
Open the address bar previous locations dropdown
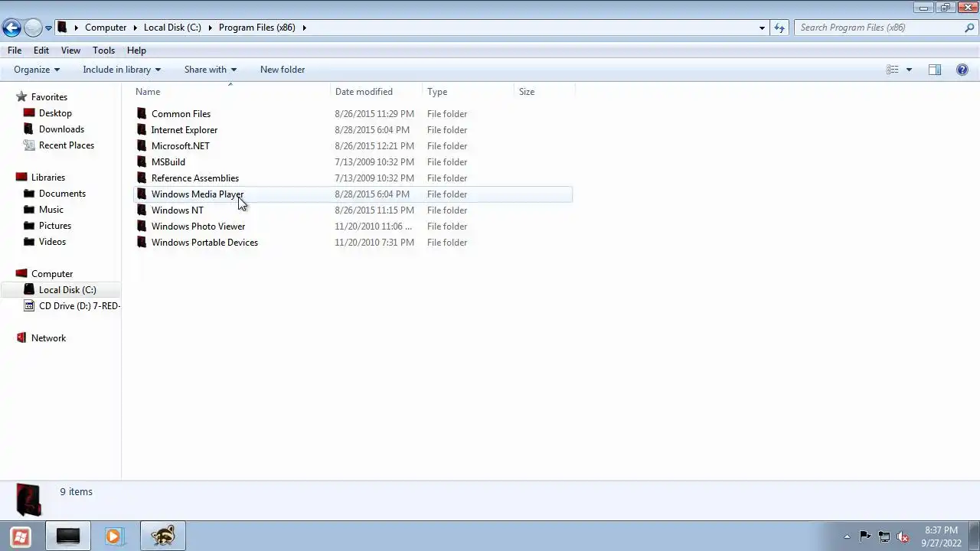[x=762, y=28]
